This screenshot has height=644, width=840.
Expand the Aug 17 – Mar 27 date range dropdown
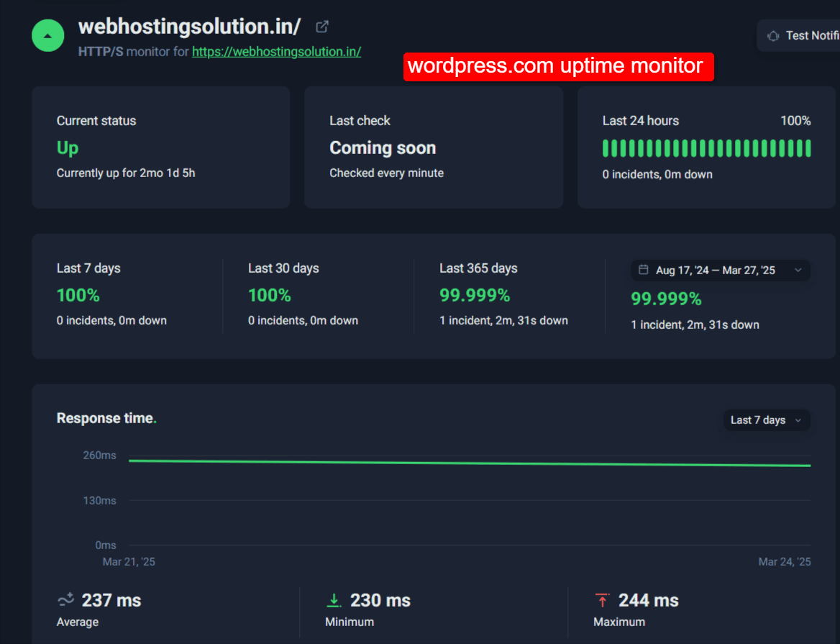(x=720, y=271)
